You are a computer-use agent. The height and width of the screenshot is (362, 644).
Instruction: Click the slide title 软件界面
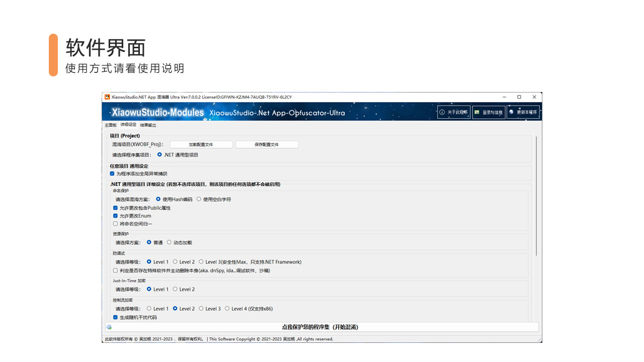coord(106,48)
